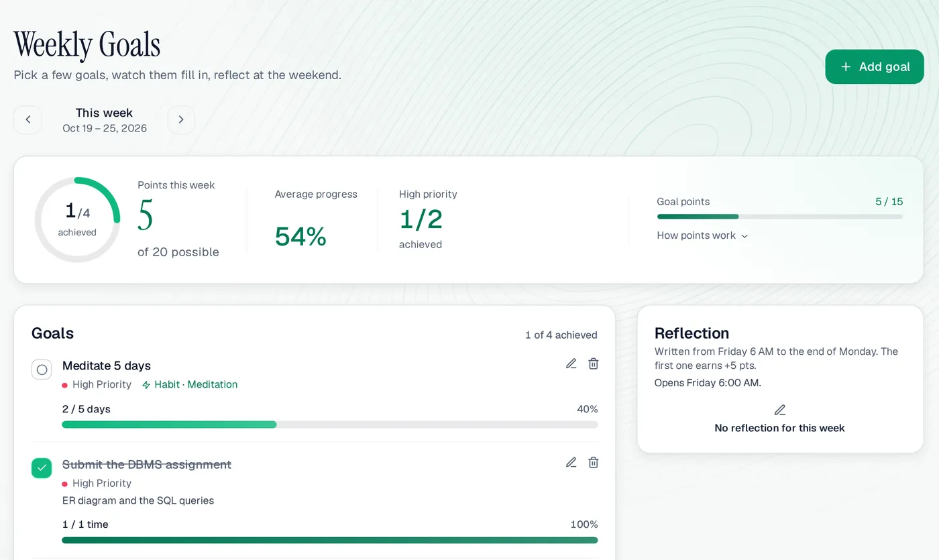
Task: Go to the previous week
Action: click(x=27, y=119)
